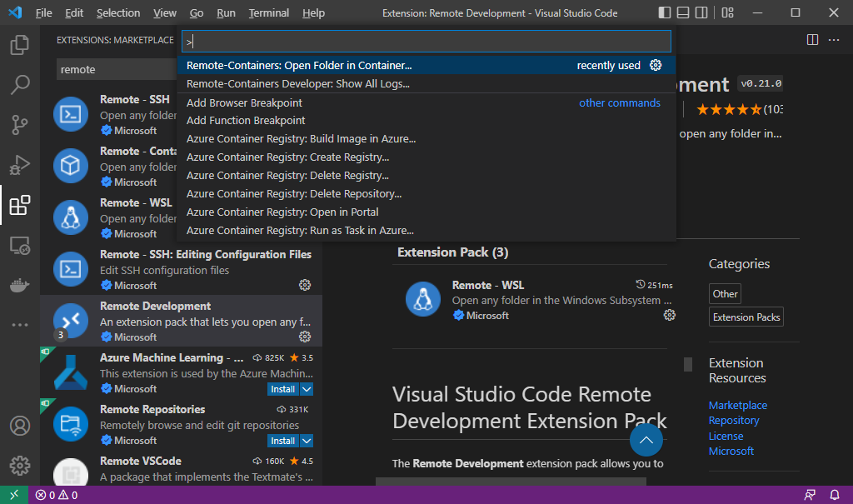Open the Edit menu
The width and height of the screenshot is (853, 504).
74,12
